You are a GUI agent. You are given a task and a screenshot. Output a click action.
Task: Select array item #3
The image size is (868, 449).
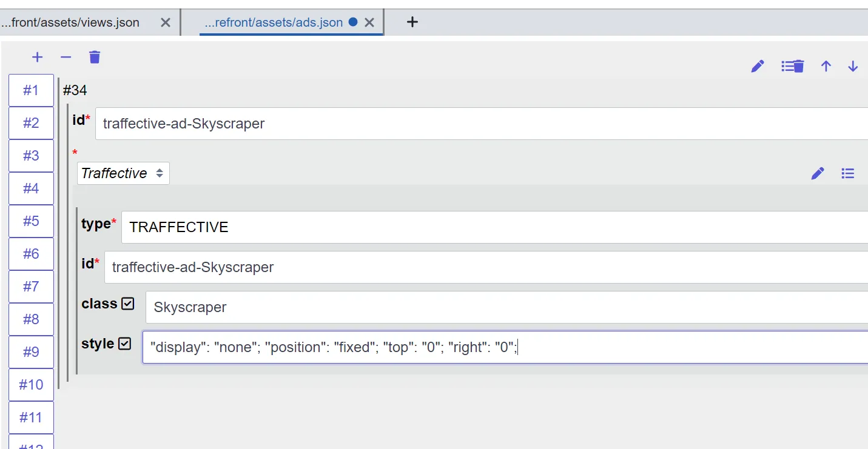(31, 156)
